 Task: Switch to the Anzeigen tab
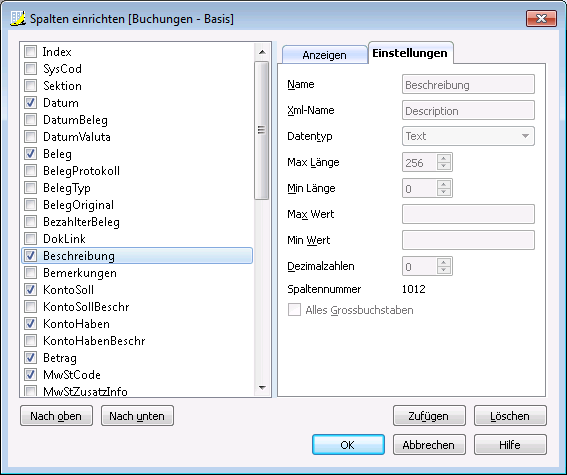click(x=324, y=55)
